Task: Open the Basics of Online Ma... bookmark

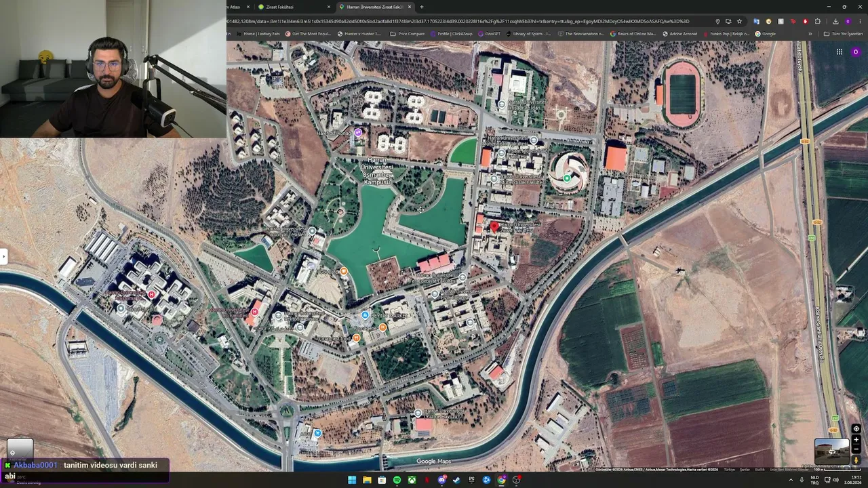Action: (x=633, y=34)
